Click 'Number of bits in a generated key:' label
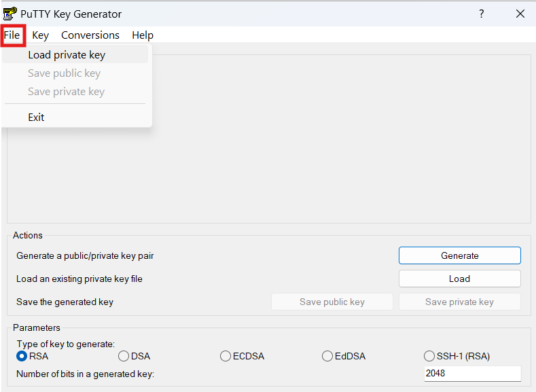The image size is (536, 392). point(85,374)
